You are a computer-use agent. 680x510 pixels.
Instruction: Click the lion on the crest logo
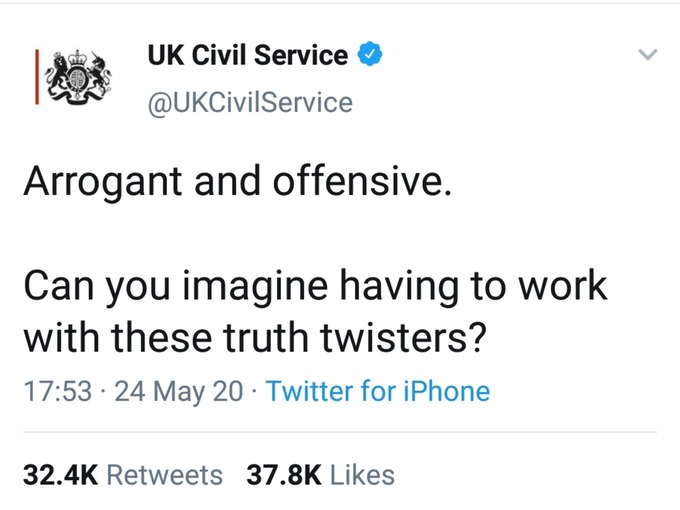[x=58, y=75]
